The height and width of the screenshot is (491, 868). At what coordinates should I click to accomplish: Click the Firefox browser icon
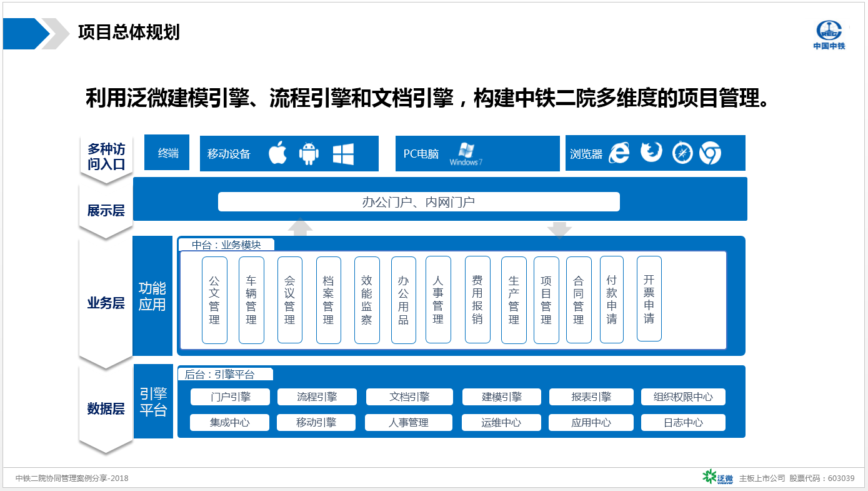tap(651, 152)
